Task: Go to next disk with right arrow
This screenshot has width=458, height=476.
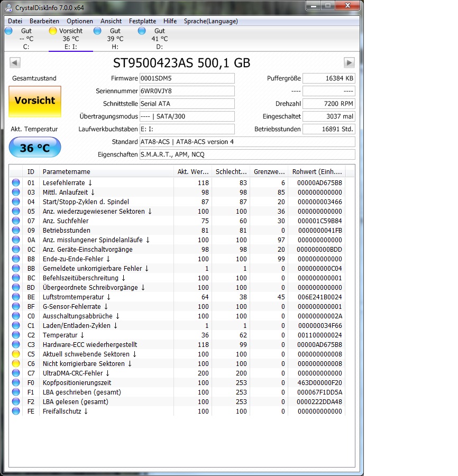Action: coord(349,63)
